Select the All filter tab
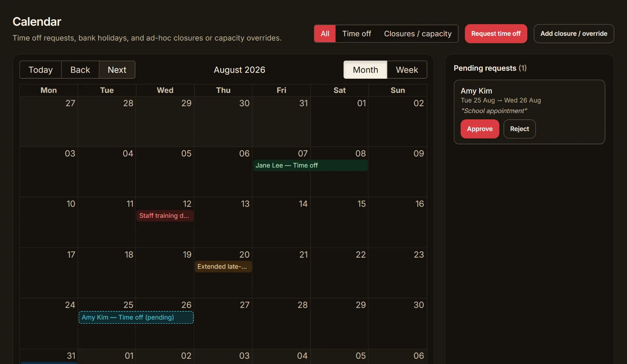Image resolution: width=627 pixels, height=364 pixels. click(x=325, y=34)
